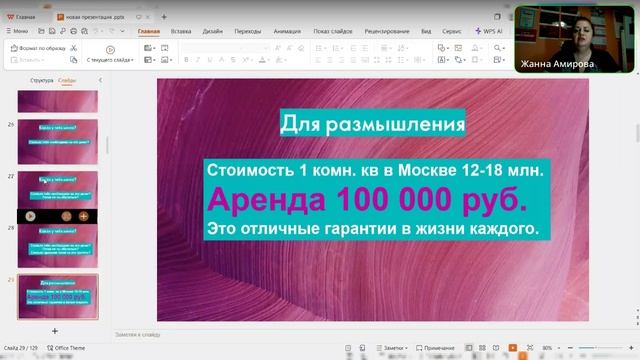Toggle the Заметки notes button in status bar
Viewport: 640px width, 360px height.
pos(392,348)
